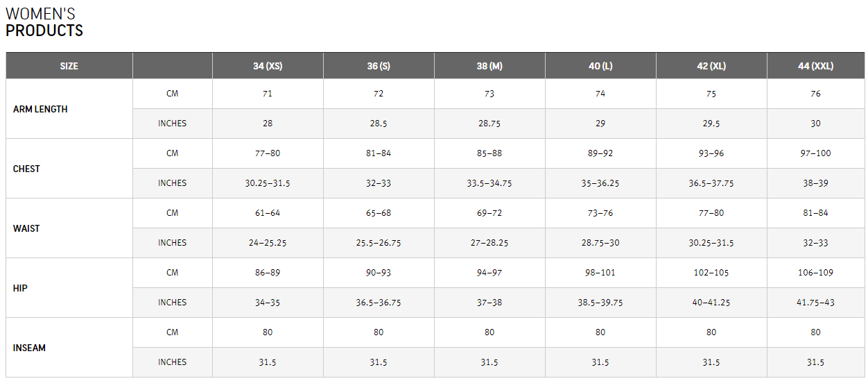The height and width of the screenshot is (381, 868).
Task: Click chest inches value 36.5–37.75
Action: 711,183
